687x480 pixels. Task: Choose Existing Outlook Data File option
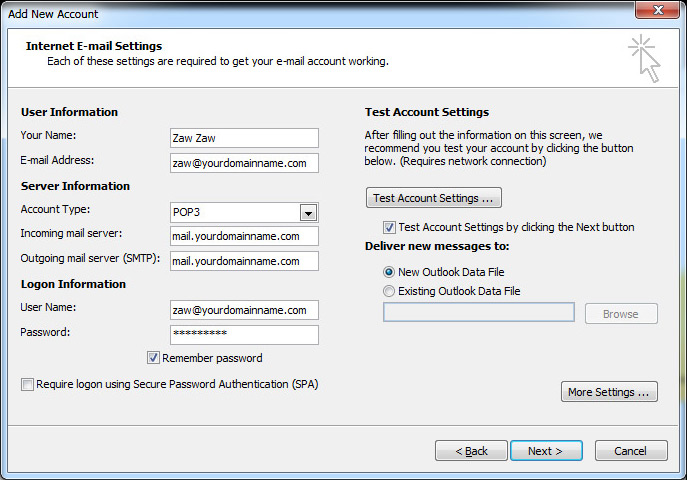[389, 291]
